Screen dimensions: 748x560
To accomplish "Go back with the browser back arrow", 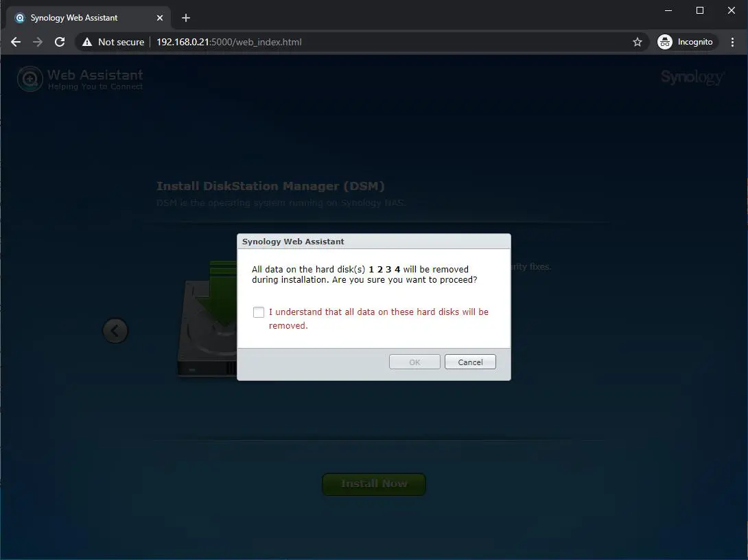I will 16,42.
